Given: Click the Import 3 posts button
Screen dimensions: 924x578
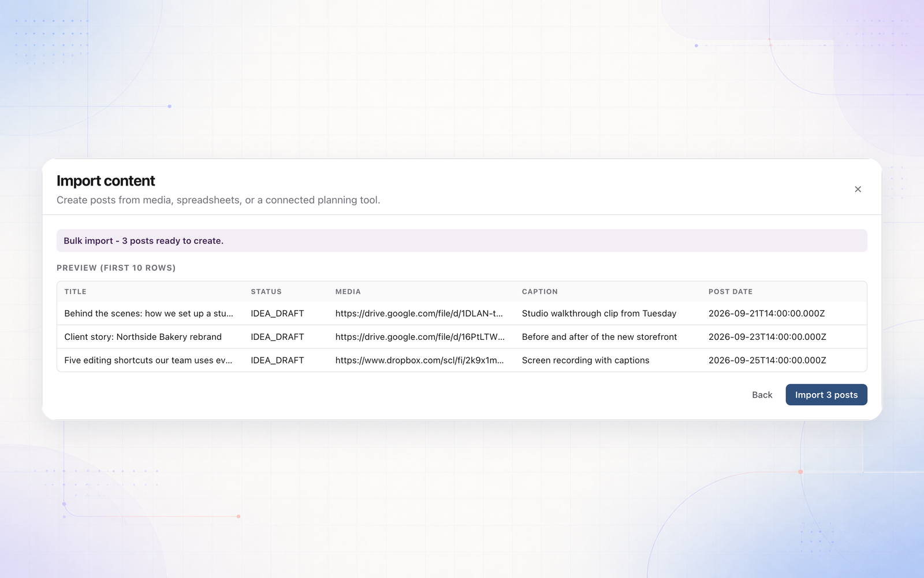Looking at the screenshot, I should 826,395.
